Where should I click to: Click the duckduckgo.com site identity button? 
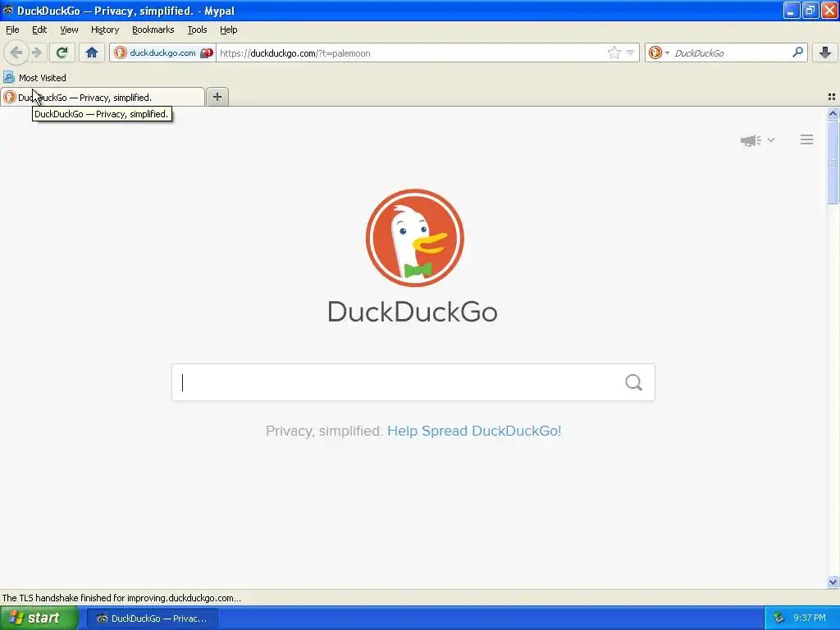[x=163, y=53]
